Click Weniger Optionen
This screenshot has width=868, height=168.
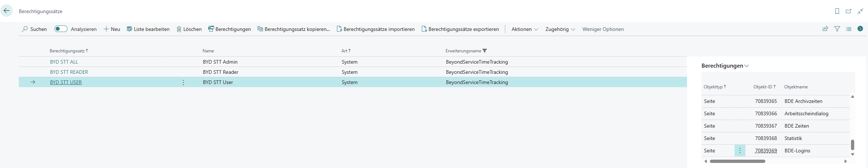click(603, 29)
